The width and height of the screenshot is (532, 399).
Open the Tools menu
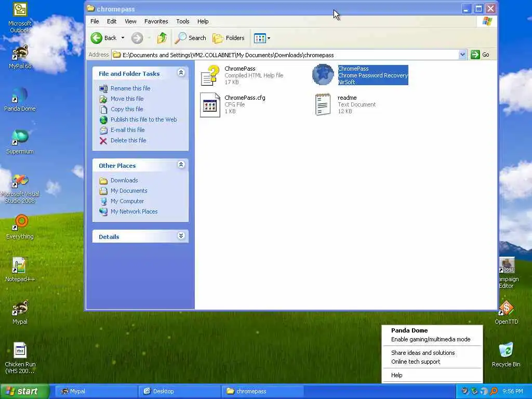pos(182,21)
